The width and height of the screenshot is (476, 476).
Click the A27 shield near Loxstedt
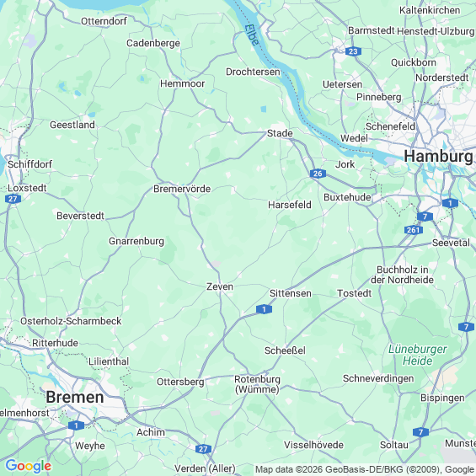13,199
